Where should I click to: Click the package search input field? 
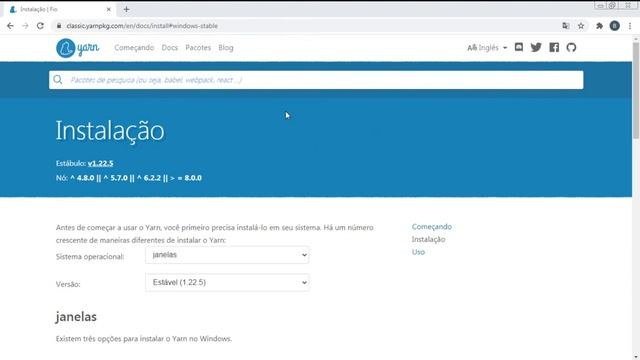pos(316,80)
